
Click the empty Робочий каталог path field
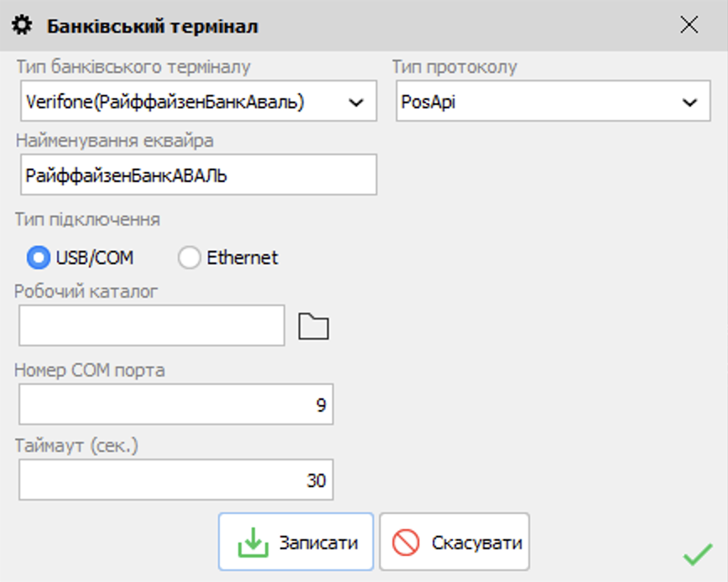[151, 325]
